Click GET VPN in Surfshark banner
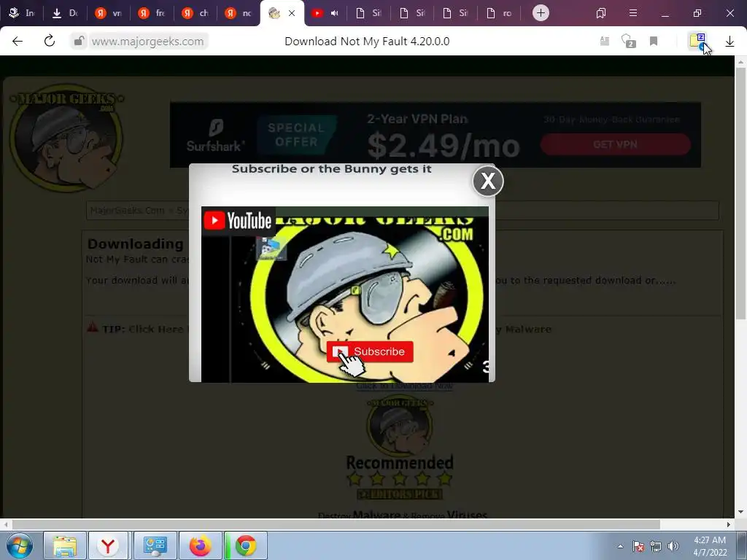 (x=615, y=144)
